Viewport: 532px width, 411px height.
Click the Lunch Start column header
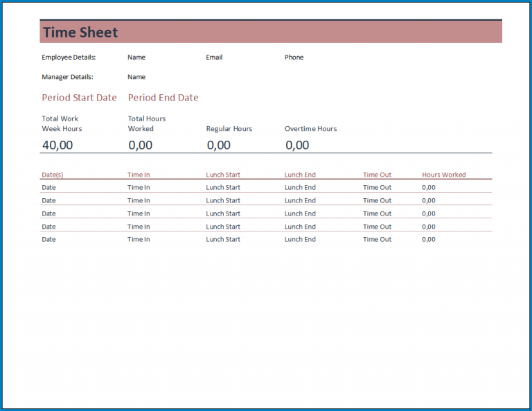click(223, 175)
